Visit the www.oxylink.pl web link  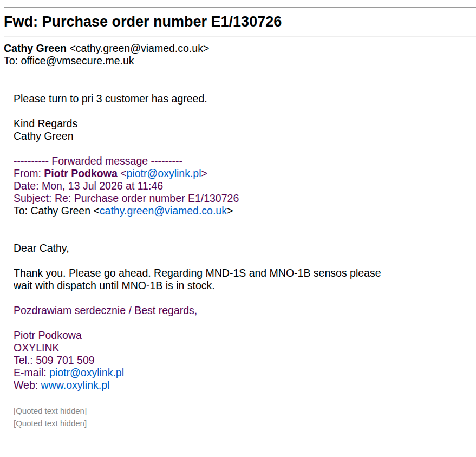[x=75, y=385]
